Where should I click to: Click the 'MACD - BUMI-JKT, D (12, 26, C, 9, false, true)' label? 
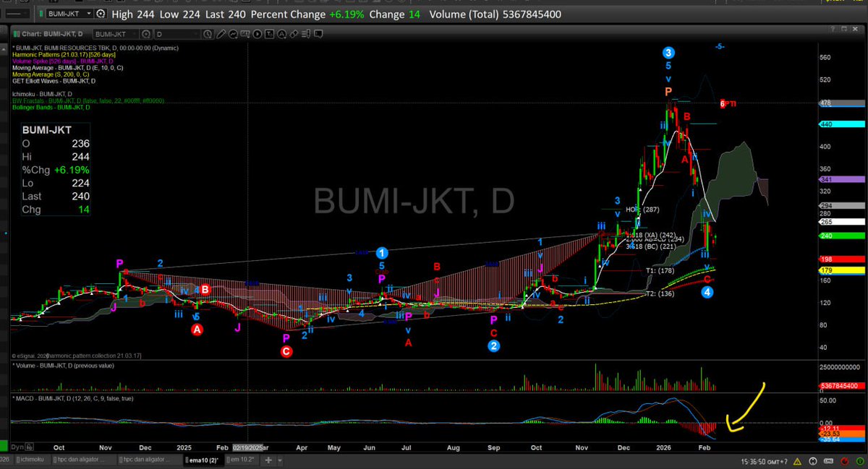pos(72,398)
